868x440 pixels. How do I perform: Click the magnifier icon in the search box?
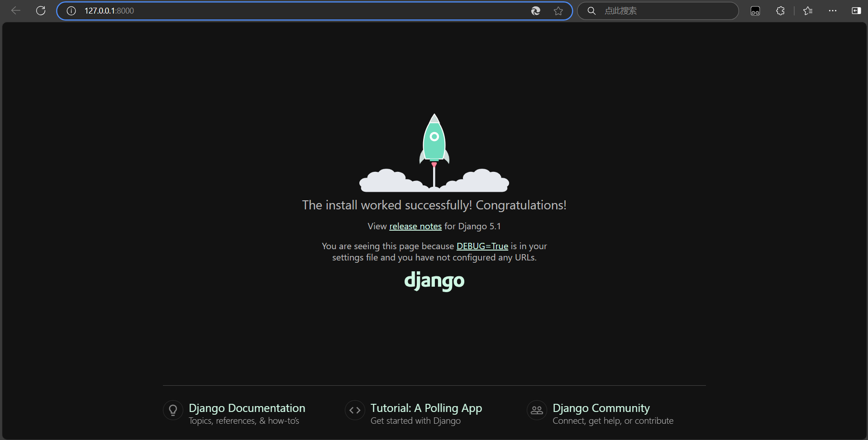(x=591, y=11)
